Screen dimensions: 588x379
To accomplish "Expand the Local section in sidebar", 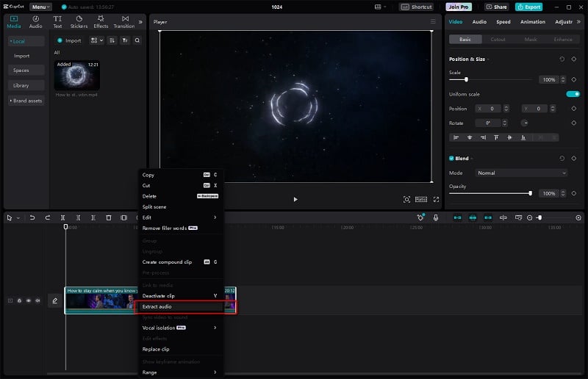I will click(x=26, y=41).
